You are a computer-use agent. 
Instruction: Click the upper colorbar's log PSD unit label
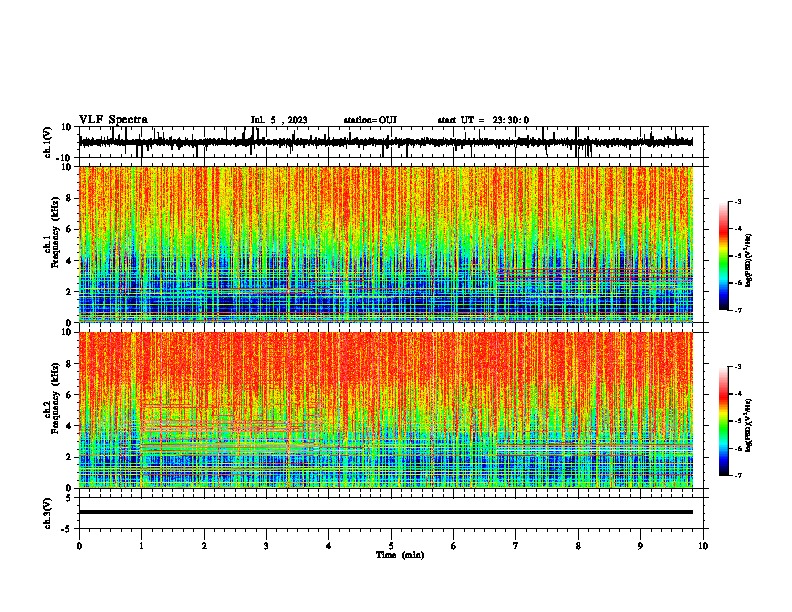749,261
